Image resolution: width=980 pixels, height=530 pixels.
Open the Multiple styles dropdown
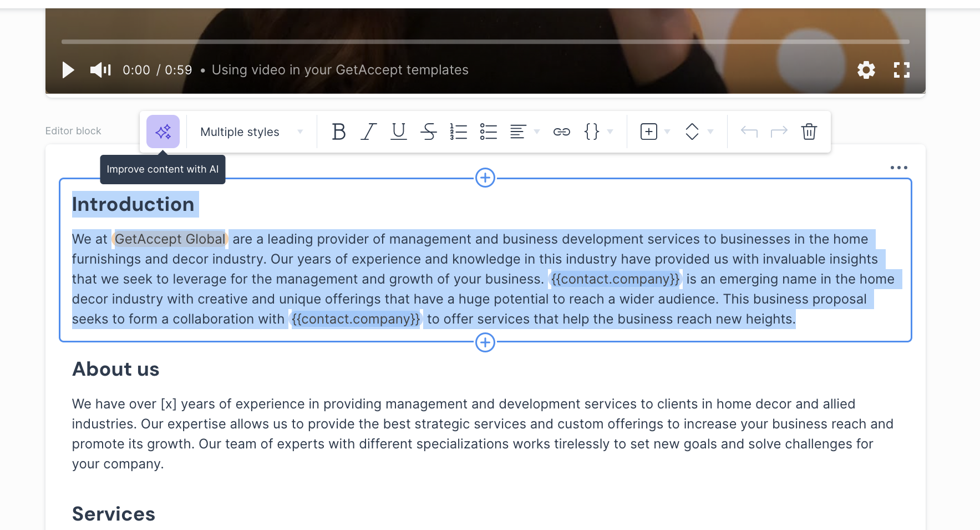coord(250,132)
